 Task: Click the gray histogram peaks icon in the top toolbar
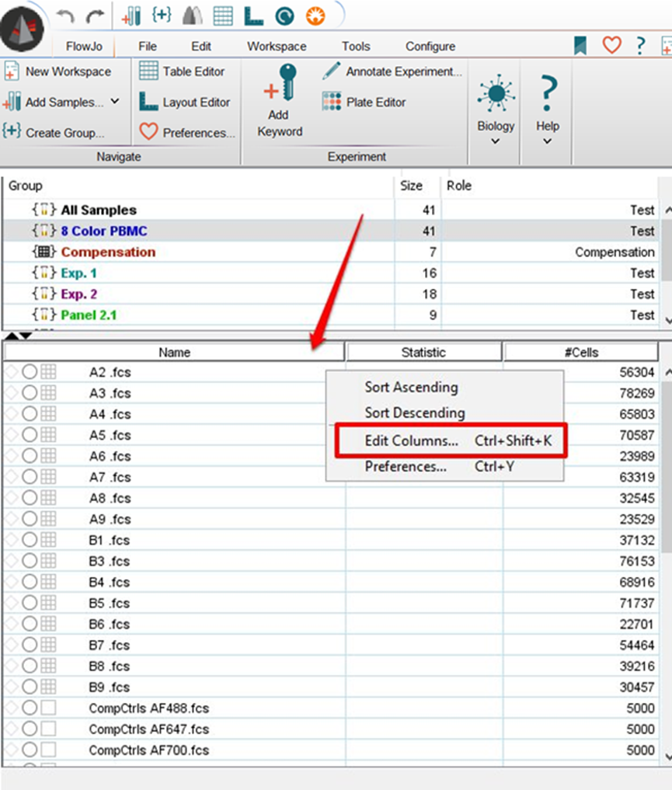click(193, 16)
